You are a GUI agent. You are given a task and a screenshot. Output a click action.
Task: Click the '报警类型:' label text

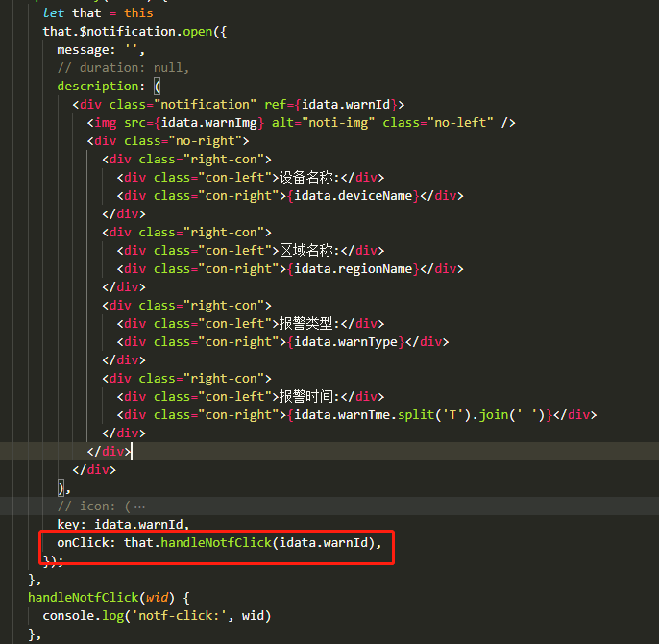tap(309, 324)
